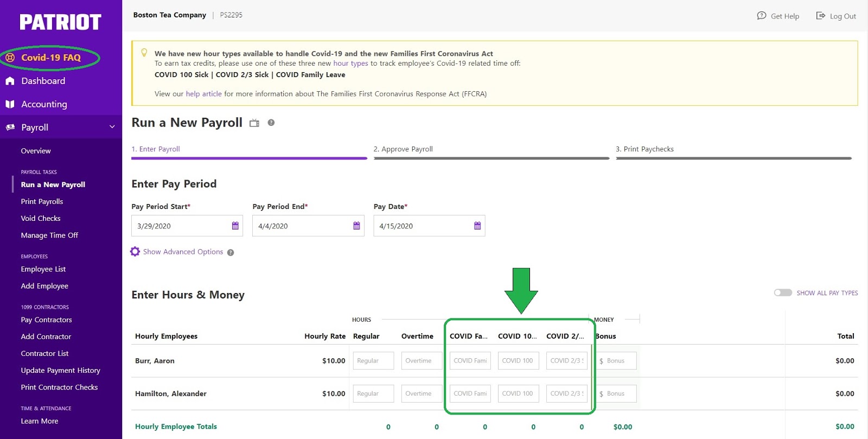This screenshot has width=868, height=439.
Task: Click the Log Out link
Action: 843,16
